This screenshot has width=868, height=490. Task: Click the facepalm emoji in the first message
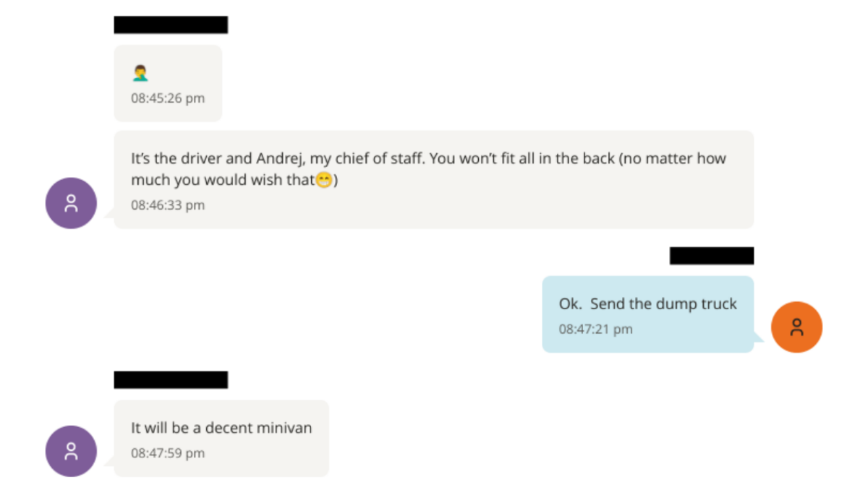[x=140, y=73]
